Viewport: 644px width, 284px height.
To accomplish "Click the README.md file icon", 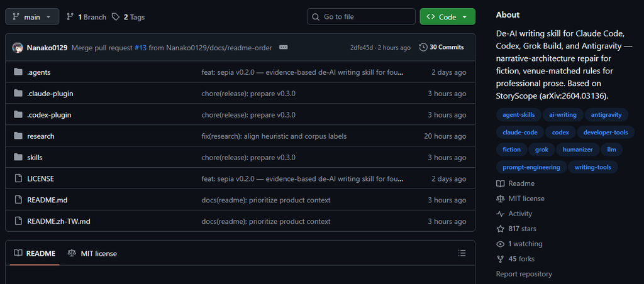I will (18, 200).
